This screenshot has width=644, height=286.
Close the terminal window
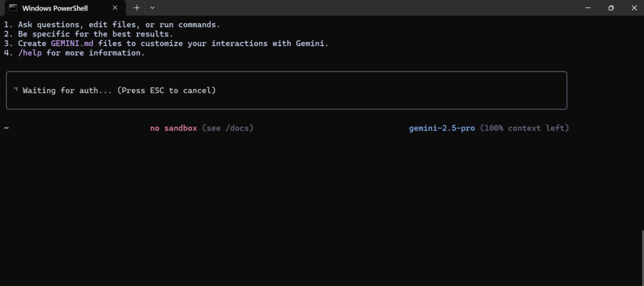[633, 8]
